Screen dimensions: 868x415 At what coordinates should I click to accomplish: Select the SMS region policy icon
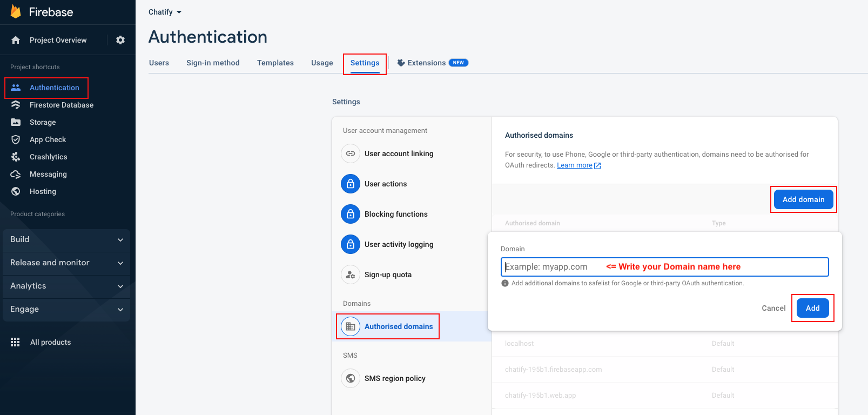(351, 378)
